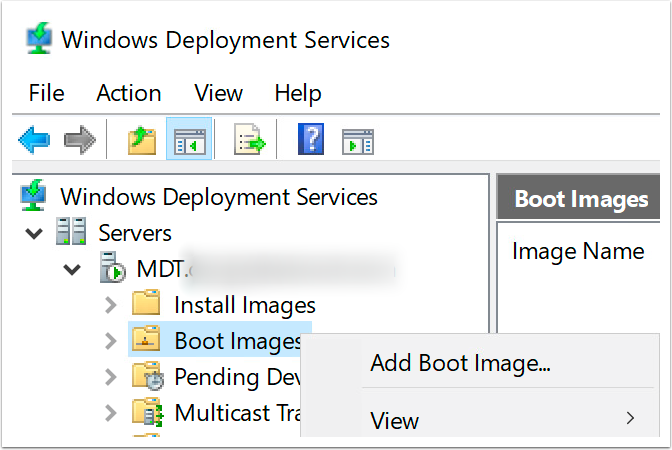
Task: Open the File menu
Action: click(x=46, y=93)
